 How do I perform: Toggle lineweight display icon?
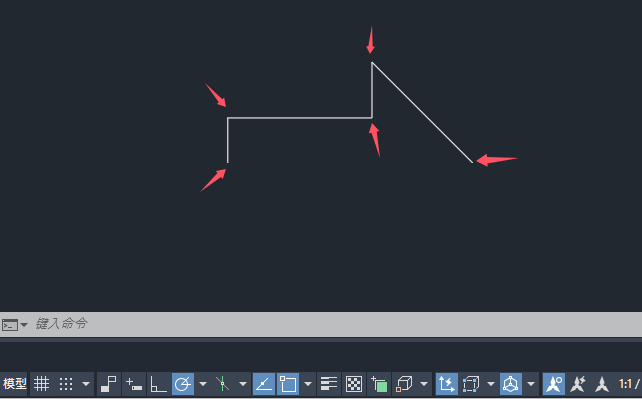(329, 384)
